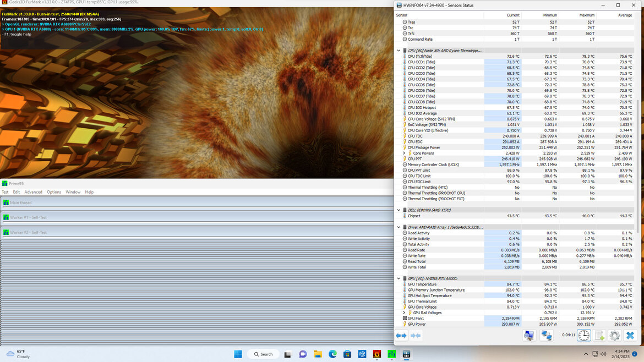Collapse the DELL 0DMYN9 (AMD X570) group
Image resolution: width=644 pixels, height=362 pixels.
click(399, 210)
